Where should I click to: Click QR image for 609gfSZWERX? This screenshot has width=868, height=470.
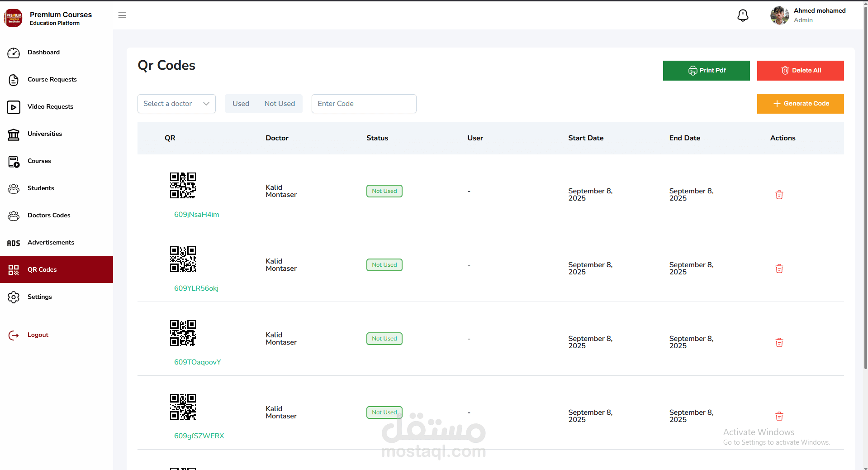point(183,407)
